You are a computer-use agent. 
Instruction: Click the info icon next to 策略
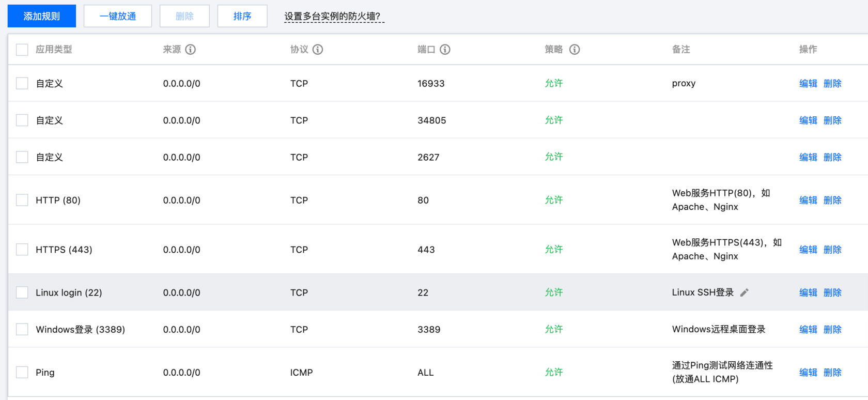[575, 50]
